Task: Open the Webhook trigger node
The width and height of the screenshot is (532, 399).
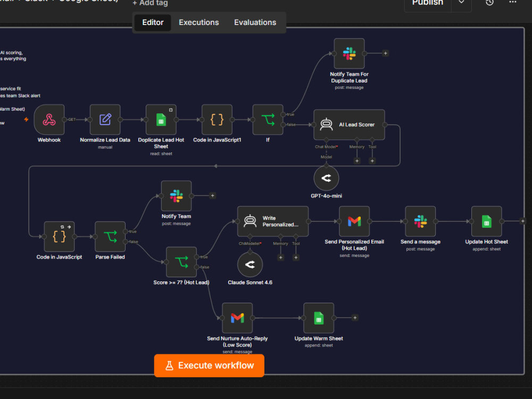Action: click(49, 120)
